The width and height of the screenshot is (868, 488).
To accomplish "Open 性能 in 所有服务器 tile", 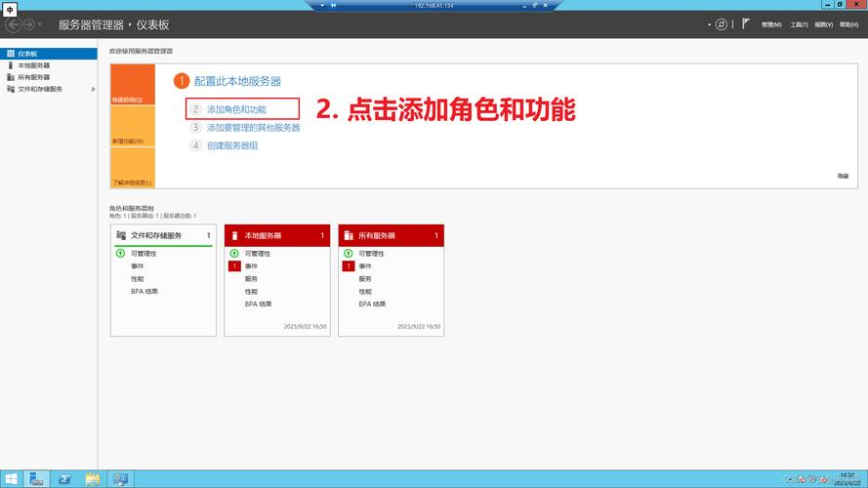I will [365, 292].
